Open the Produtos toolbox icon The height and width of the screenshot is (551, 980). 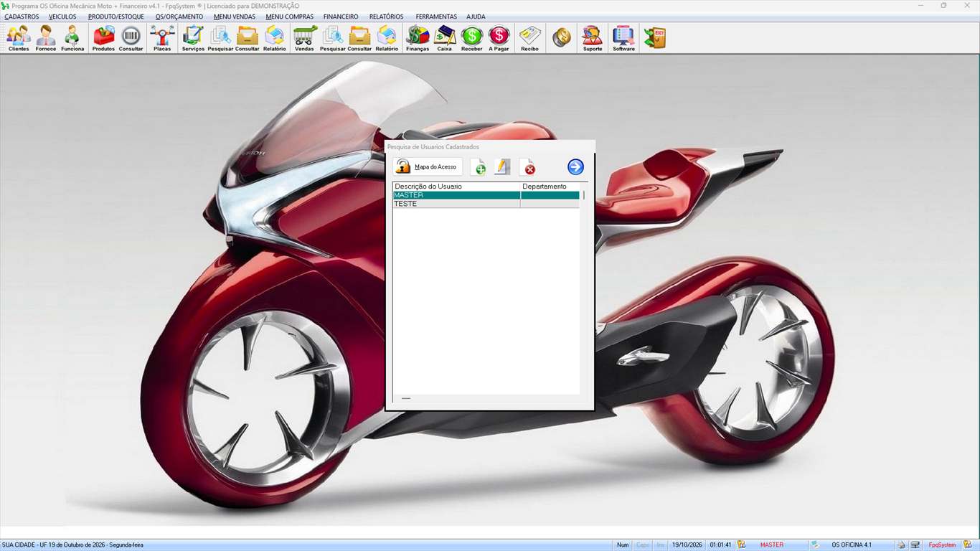pyautogui.click(x=103, y=38)
